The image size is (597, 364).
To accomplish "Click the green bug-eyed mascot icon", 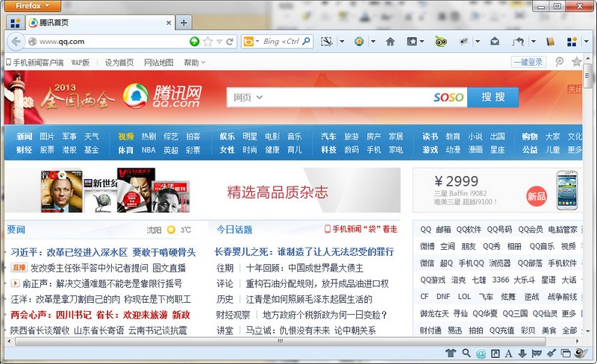I will click(441, 42).
